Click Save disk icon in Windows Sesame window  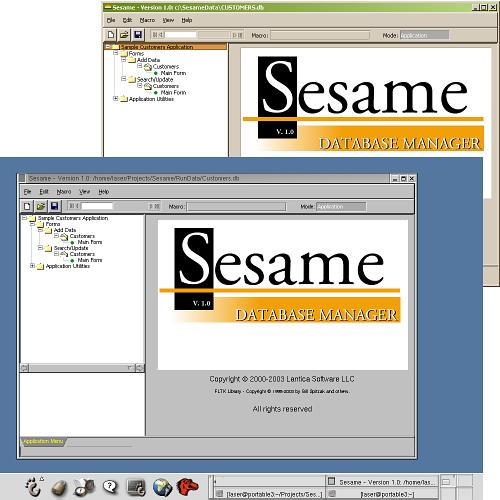pyautogui.click(x=138, y=35)
